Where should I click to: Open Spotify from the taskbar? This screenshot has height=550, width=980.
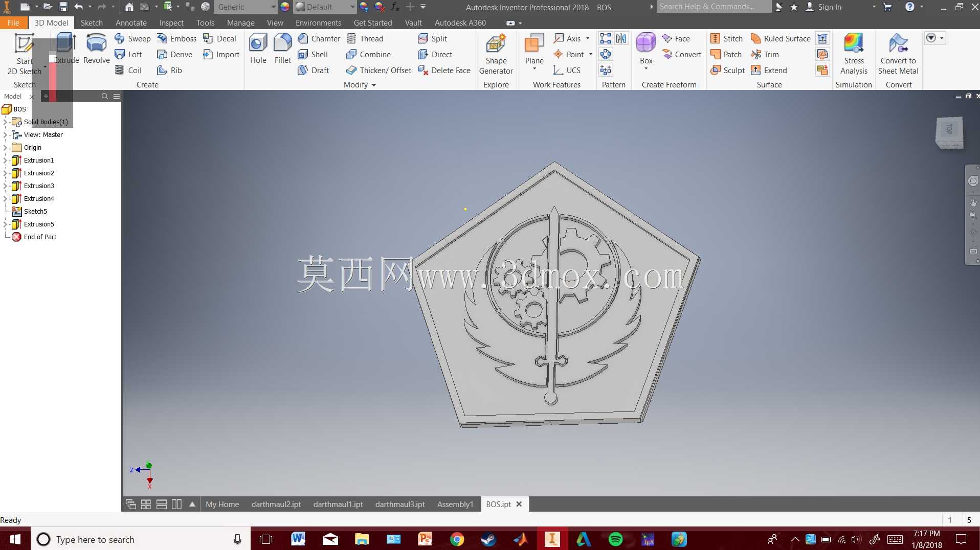tap(616, 539)
